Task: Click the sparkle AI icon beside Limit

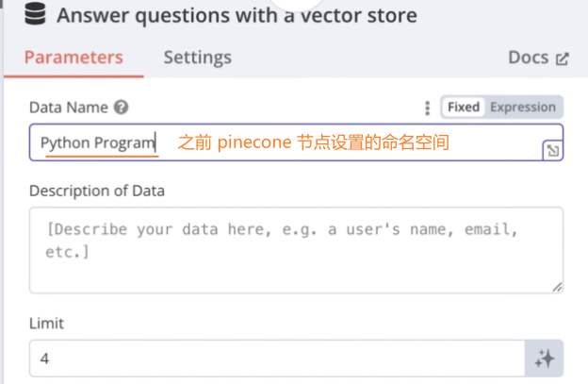Action: tap(544, 359)
